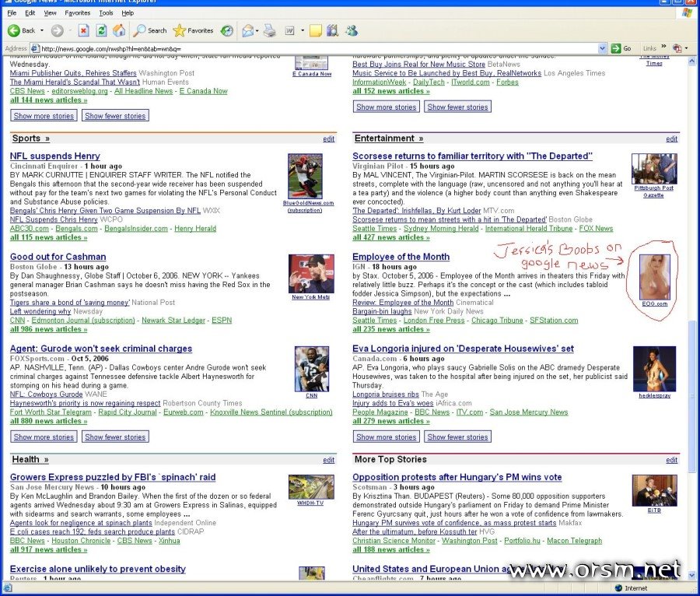Open the Favorites menu
This screenshot has height=596, width=700.
click(77, 13)
